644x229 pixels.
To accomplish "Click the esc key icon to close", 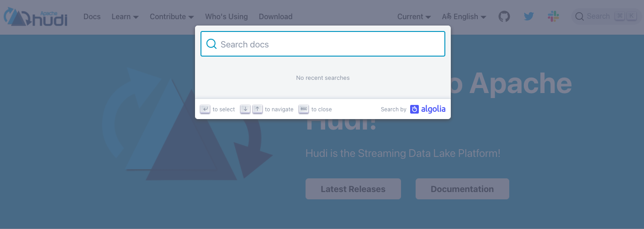I will [x=304, y=109].
